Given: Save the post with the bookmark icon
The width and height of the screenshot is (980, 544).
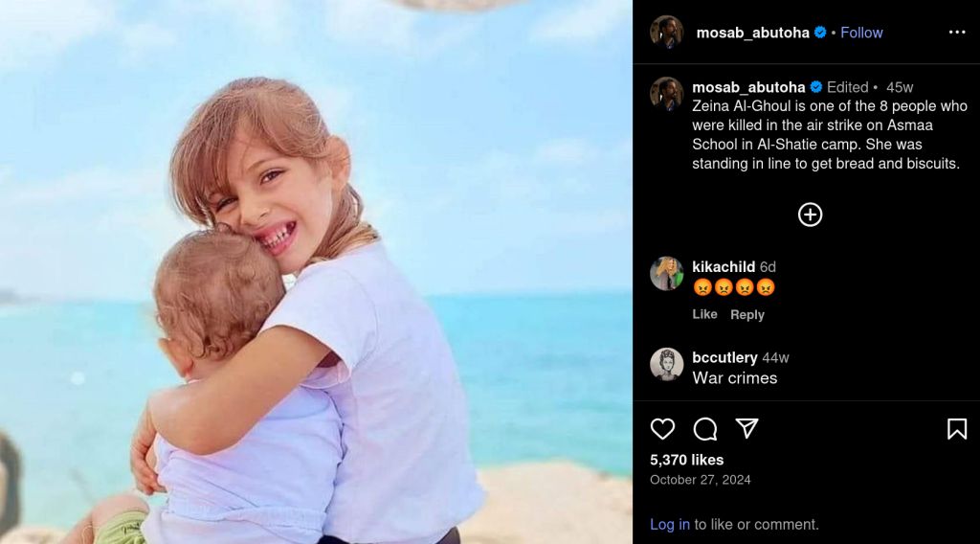Looking at the screenshot, I should tap(957, 429).
